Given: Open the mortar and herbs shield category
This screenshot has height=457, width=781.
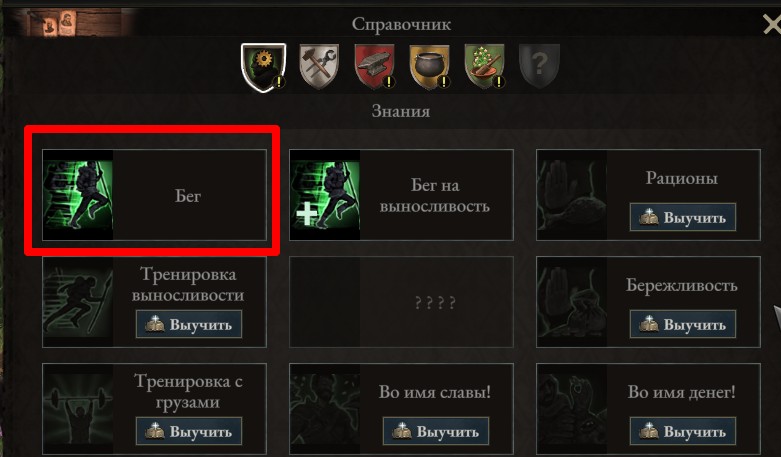Looking at the screenshot, I should click(484, 66).
